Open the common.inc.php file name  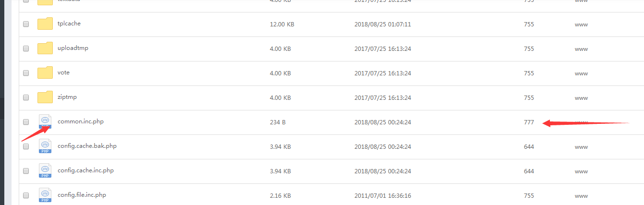tap(80, 121)
